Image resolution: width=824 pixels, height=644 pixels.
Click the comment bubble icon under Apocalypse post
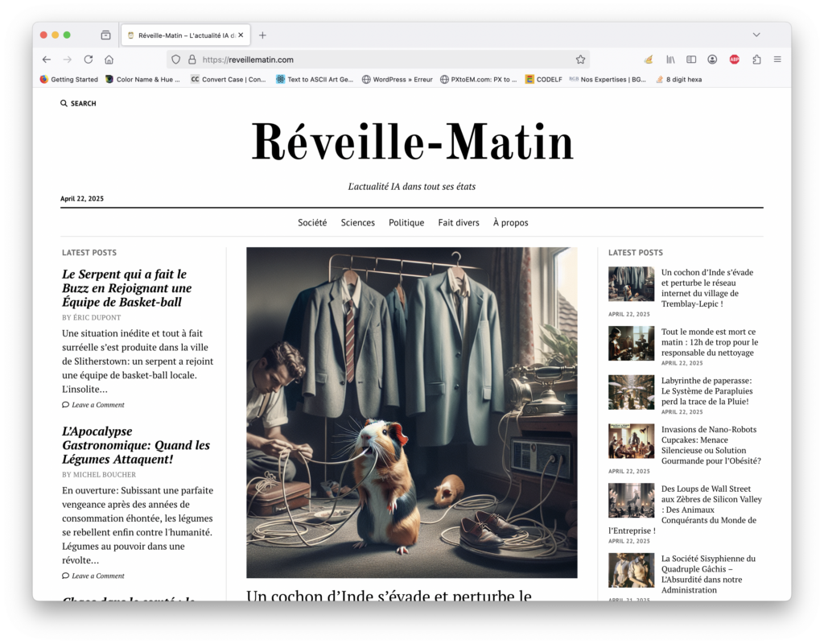(65, 576)
